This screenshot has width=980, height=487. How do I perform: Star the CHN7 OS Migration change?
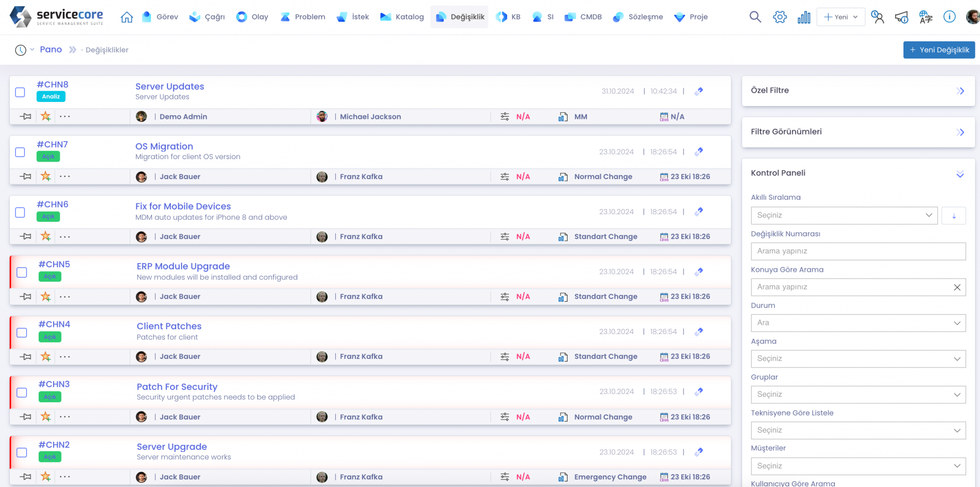pos(46,176)
